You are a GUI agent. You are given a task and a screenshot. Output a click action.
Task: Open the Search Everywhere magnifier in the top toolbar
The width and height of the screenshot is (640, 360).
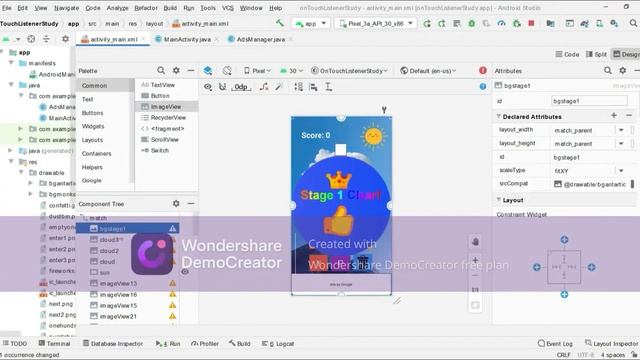[x=633, y=23]
